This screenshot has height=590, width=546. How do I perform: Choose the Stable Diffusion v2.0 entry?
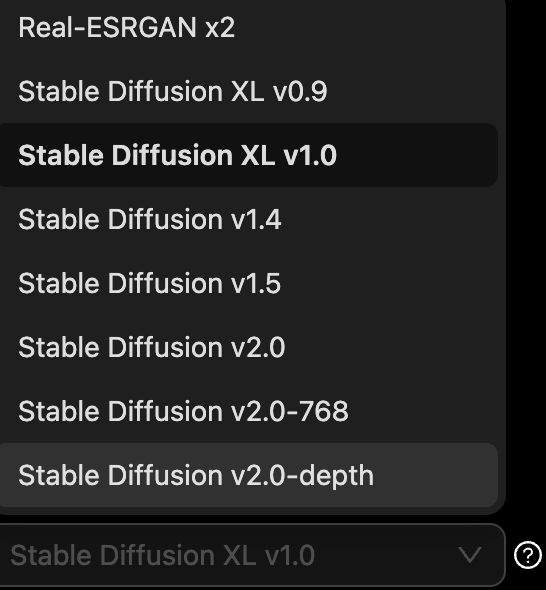248,347
